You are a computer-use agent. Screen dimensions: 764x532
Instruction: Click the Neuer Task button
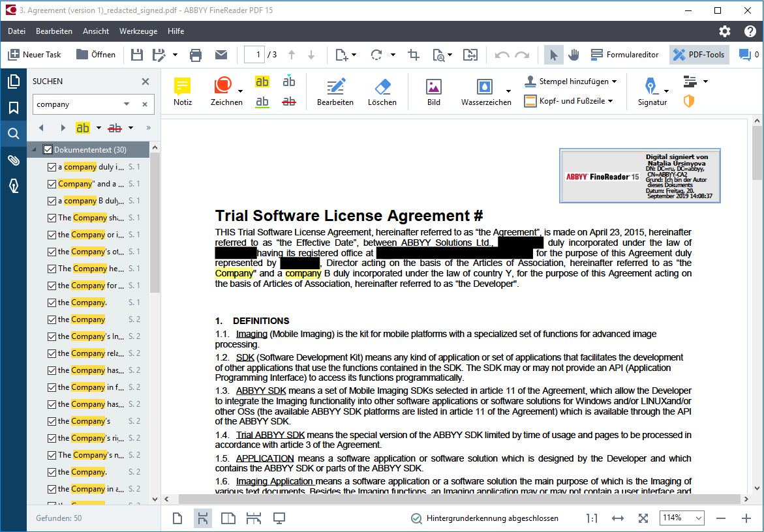35,55
